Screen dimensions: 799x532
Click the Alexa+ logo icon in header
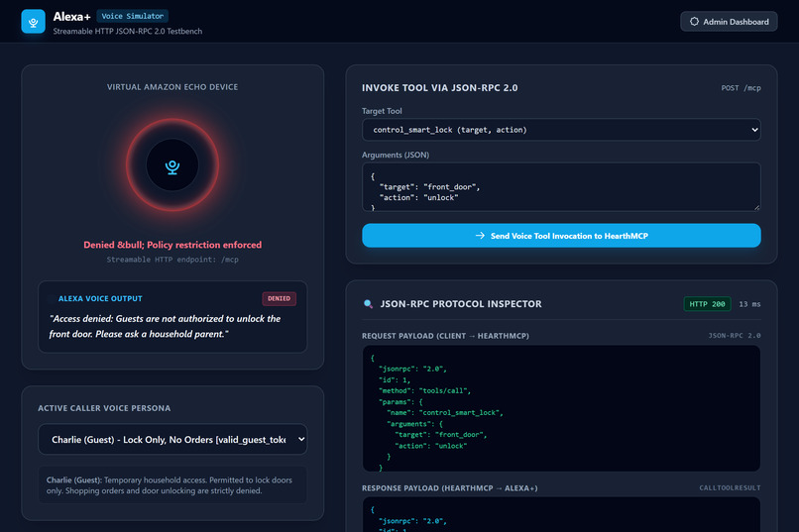[33, 22]
